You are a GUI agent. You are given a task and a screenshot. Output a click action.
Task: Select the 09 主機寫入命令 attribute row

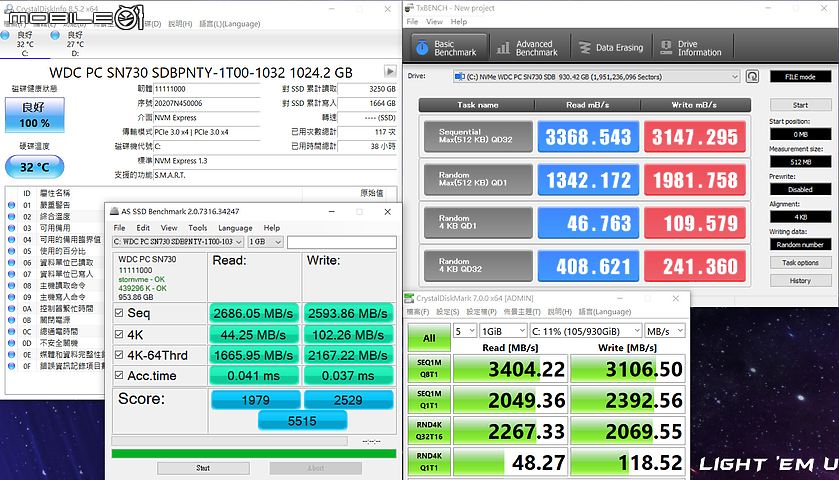click(x=56, y=297)
